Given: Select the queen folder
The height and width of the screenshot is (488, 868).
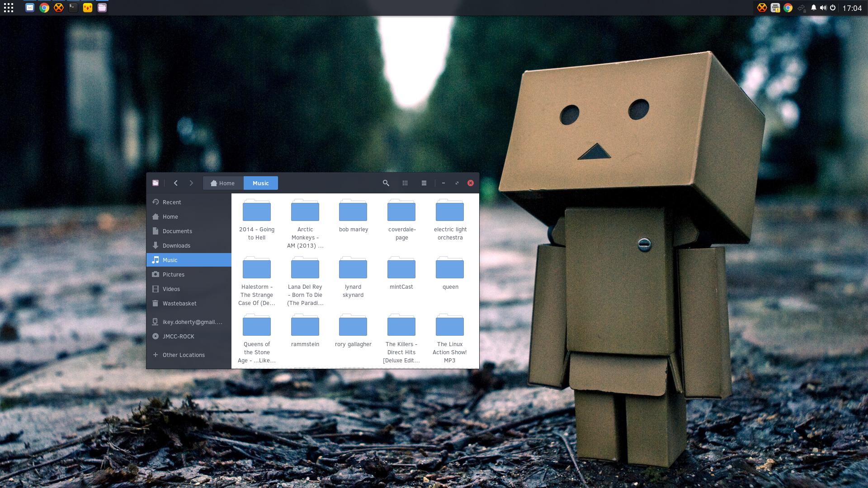Looking at the screenshot, I should point(450,273).
